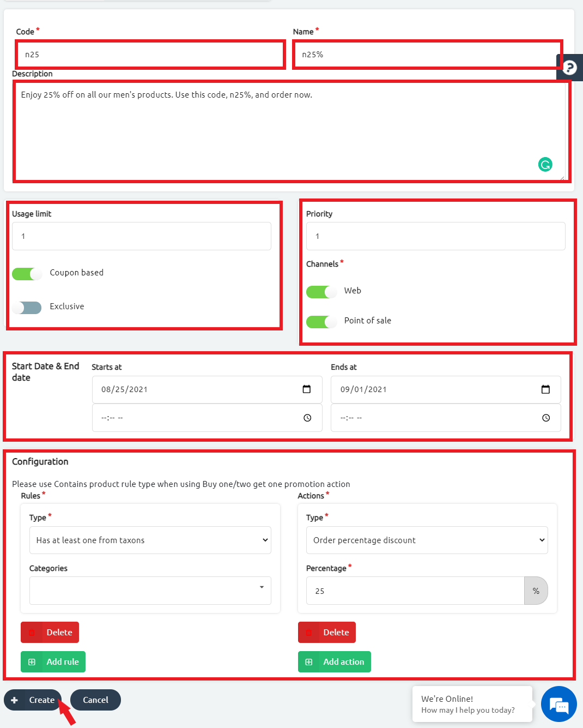Open the Rules Type dropdown

(150, 540)
